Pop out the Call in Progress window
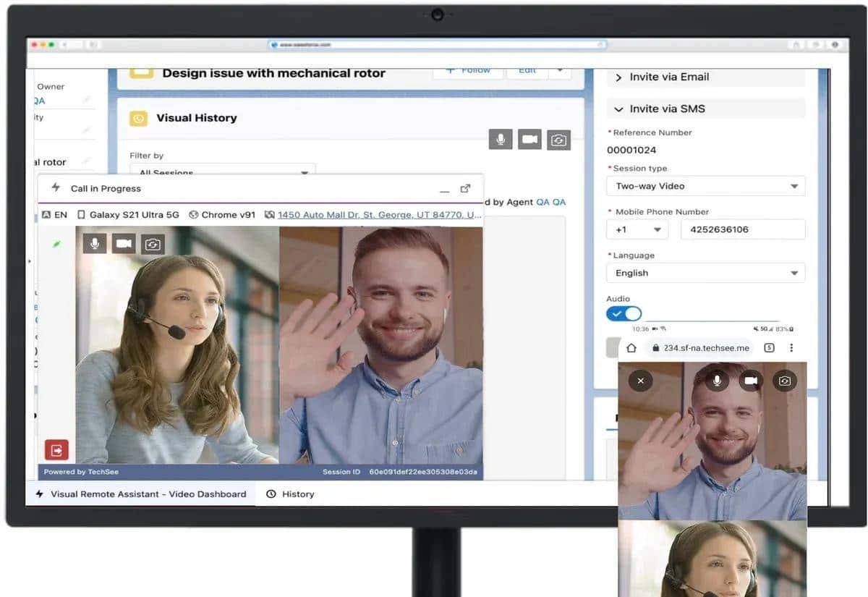868x597 pixels. click(465, 187)
